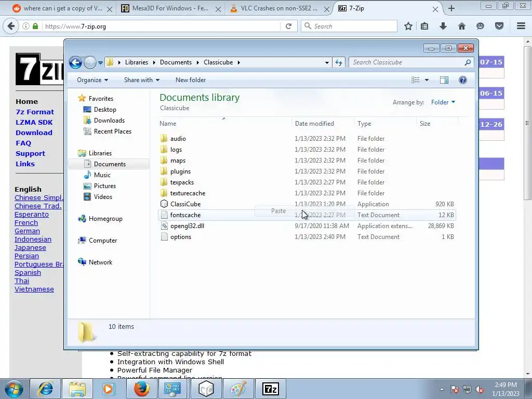Launch Internet Explorer from the taskbar

46,389
